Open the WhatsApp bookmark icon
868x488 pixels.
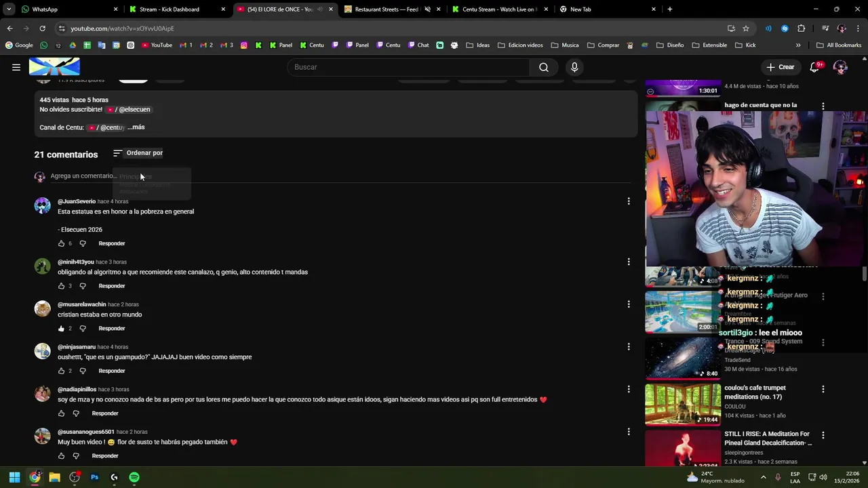[44, 45]
